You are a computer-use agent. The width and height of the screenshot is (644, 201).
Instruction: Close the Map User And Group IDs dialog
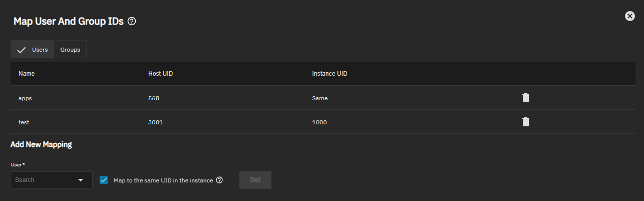(x=629, y=16)
